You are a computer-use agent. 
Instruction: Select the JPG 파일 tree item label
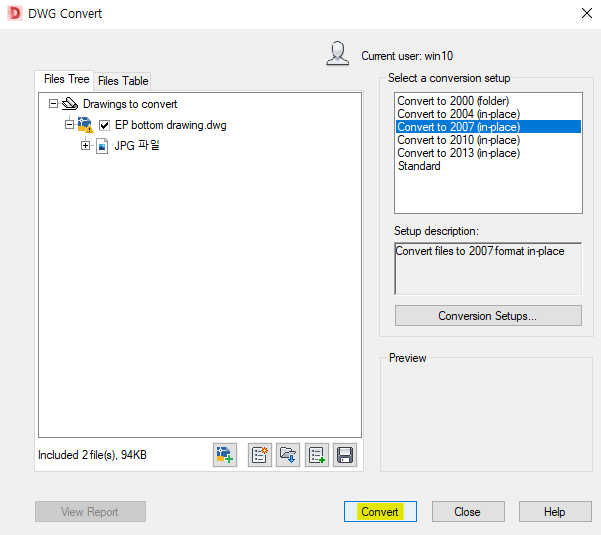[x=137, y=146]
